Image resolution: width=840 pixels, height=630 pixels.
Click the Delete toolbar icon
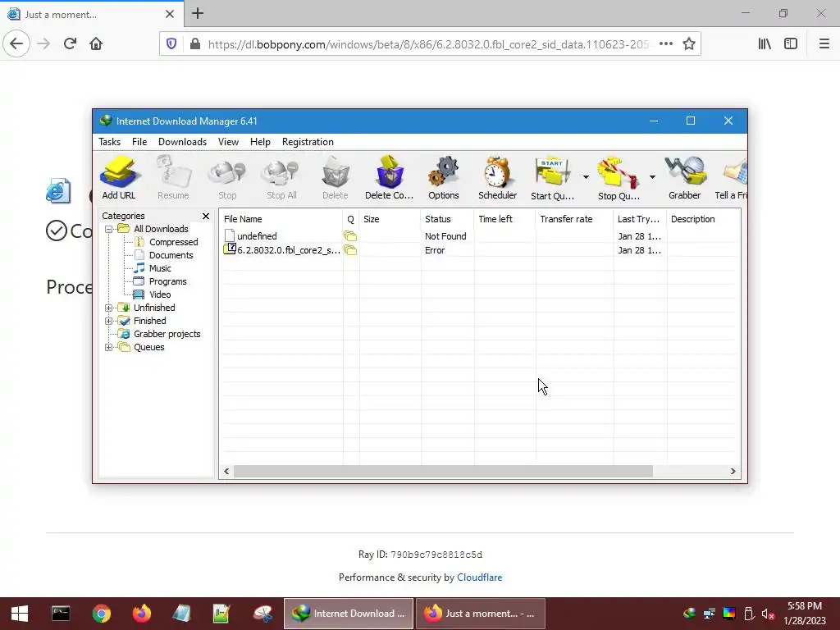336,177
